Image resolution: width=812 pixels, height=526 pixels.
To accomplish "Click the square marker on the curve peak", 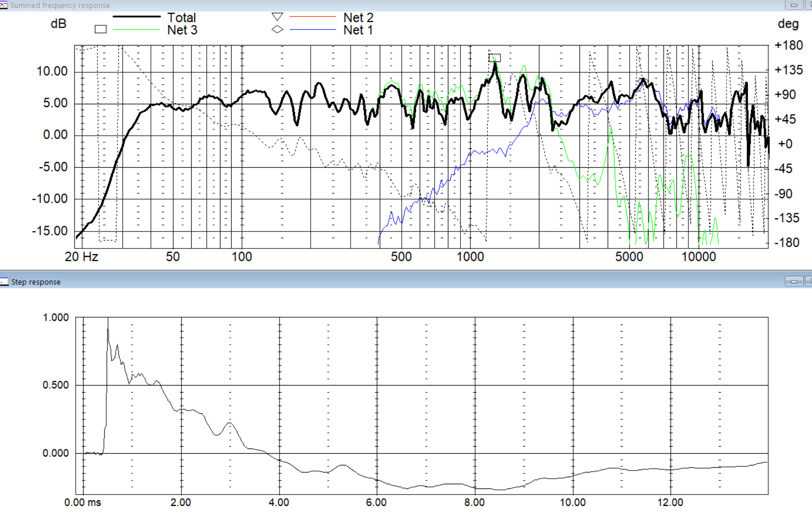I will [495, 58].
